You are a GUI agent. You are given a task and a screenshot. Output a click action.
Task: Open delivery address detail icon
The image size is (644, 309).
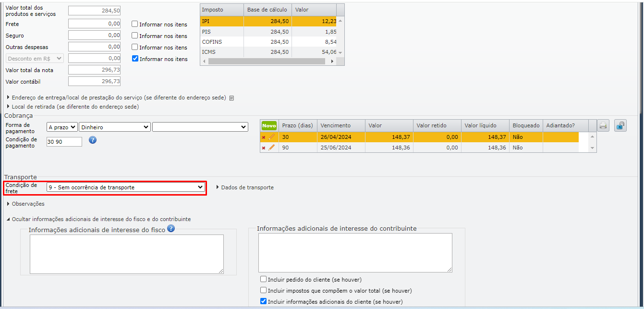[x=231, y=98]
